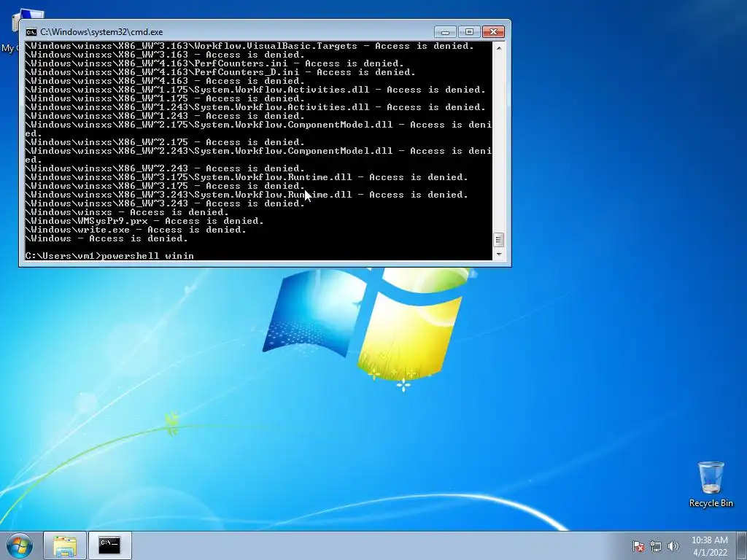Minimize the cmd.exe window
The height and width of the screenshot is (560, 747).
coord(445,32)
